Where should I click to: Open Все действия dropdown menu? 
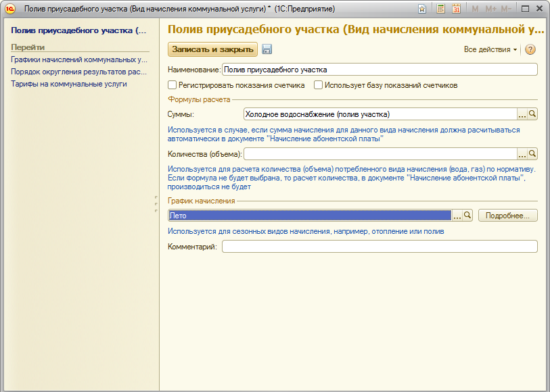(490, 50)
